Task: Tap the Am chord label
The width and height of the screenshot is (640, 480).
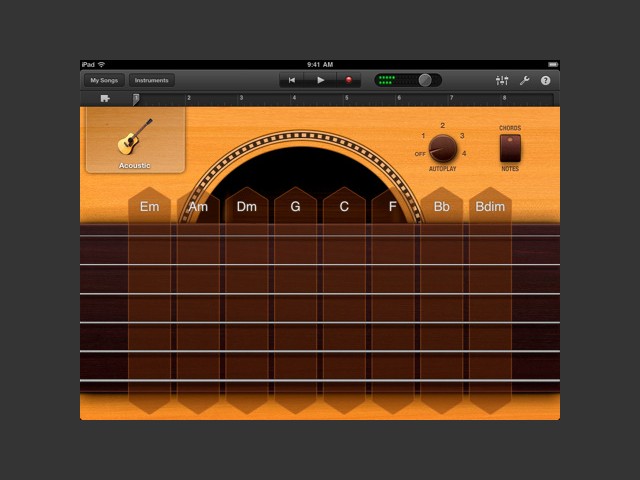Action: click(198, 207)
